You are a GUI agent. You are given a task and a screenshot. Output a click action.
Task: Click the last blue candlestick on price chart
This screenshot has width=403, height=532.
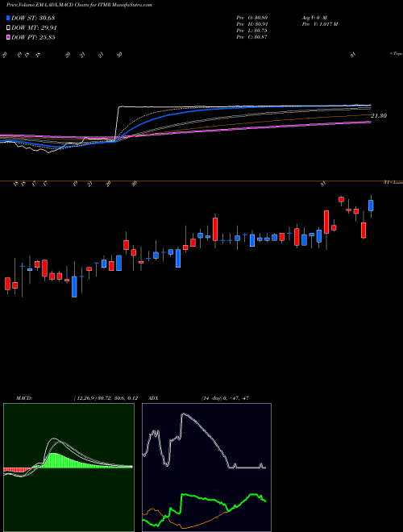pos(371,206)
